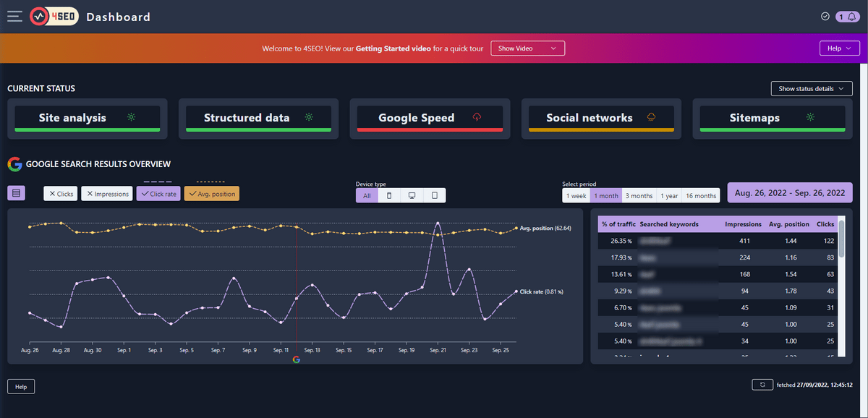Click the Help button at bottom left
Viewport: 868px width, 418px height.
click(x=21, y=387)
